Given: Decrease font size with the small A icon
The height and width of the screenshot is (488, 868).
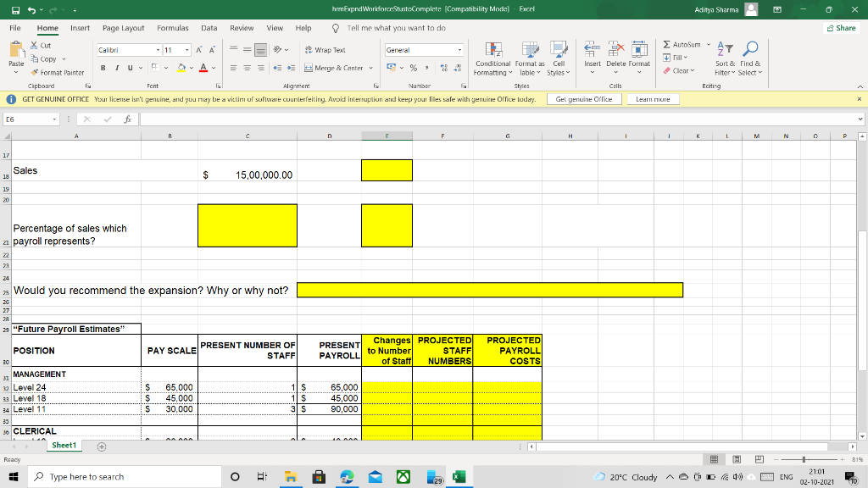Looking at the screenshot, I should (x=211, y=50).
